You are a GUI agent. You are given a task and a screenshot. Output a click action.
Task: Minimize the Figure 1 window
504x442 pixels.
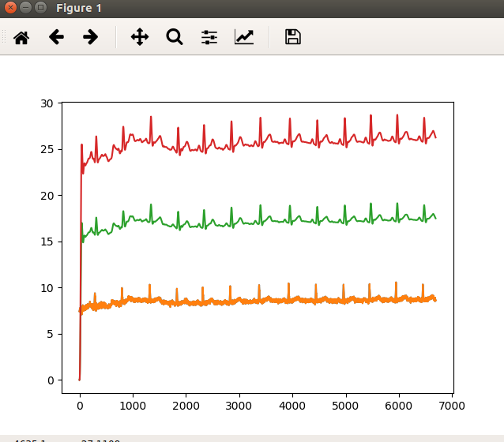point(25,7)
